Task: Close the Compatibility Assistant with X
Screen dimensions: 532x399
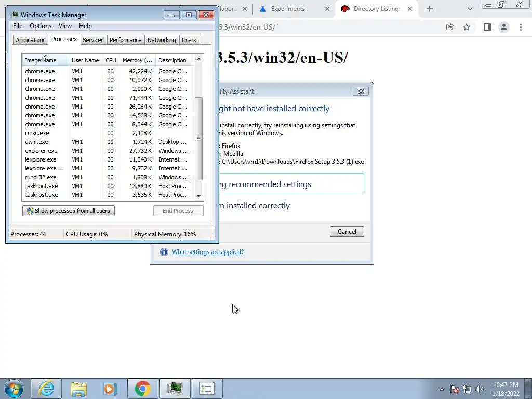Action: point(361,91)
